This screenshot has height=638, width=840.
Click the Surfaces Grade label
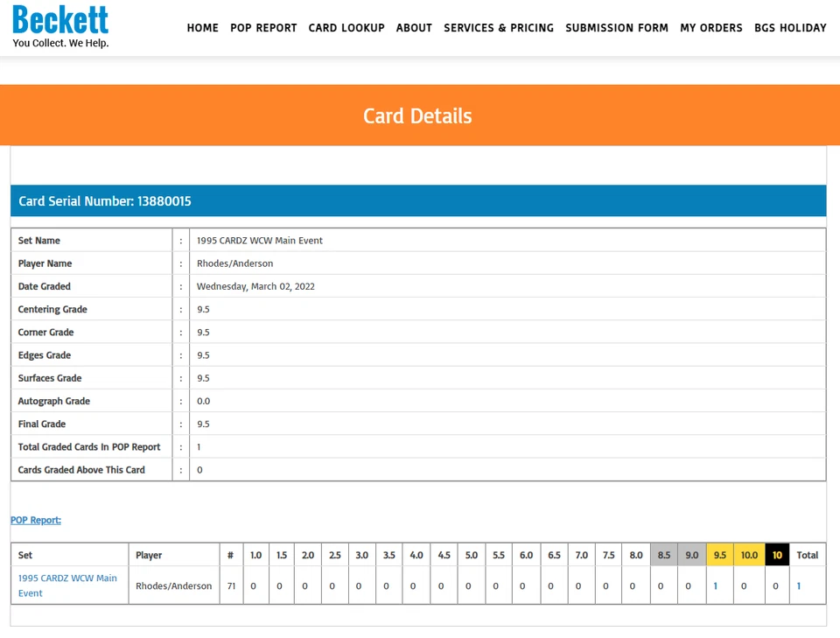click(50, 378)
